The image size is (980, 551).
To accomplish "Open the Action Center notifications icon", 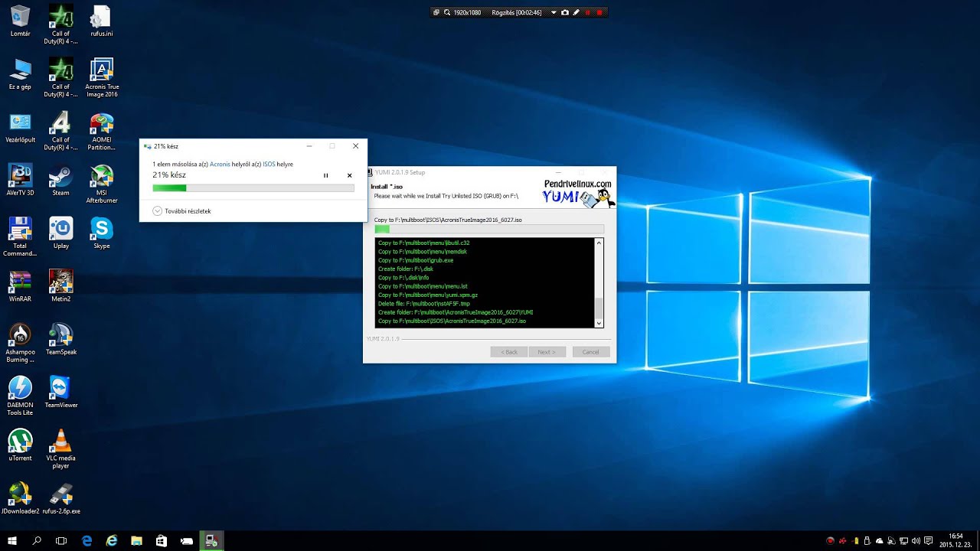I will pos(929,541).
